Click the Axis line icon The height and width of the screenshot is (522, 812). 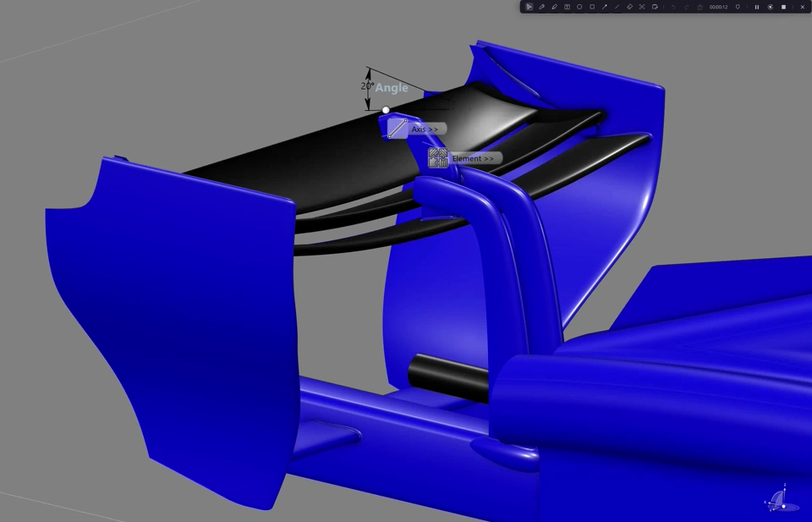pos(398,129)
